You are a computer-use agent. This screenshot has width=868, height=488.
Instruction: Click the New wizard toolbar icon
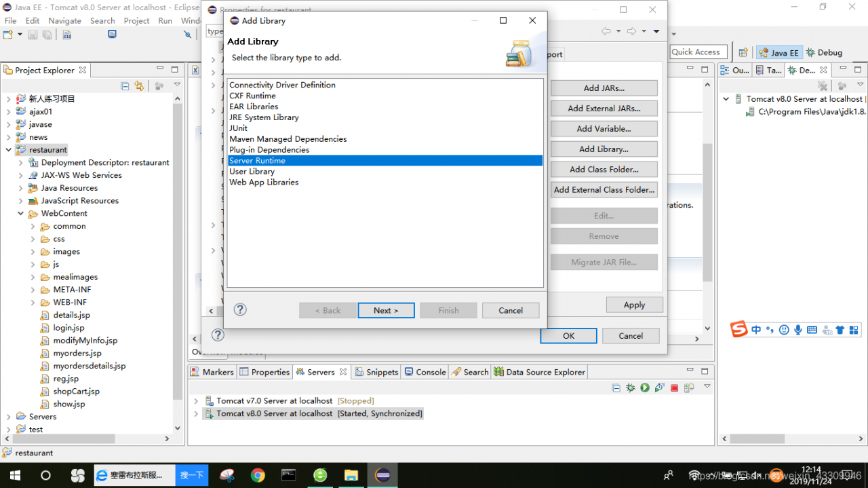pos(7,35)
